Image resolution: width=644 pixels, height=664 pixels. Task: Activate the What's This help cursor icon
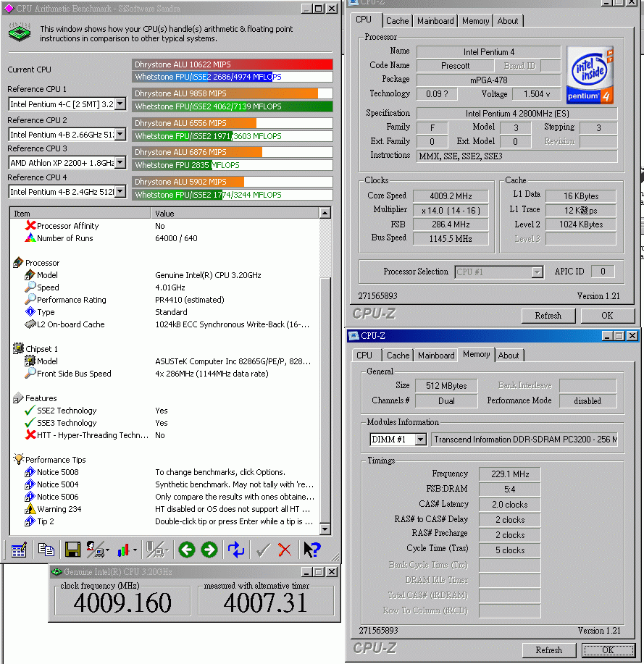312,550
